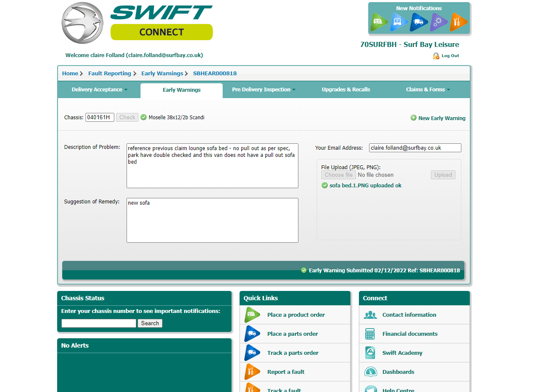The image size is (549, 392).
Task: Click into the Description of Problem text area
Action: point(212,166)
